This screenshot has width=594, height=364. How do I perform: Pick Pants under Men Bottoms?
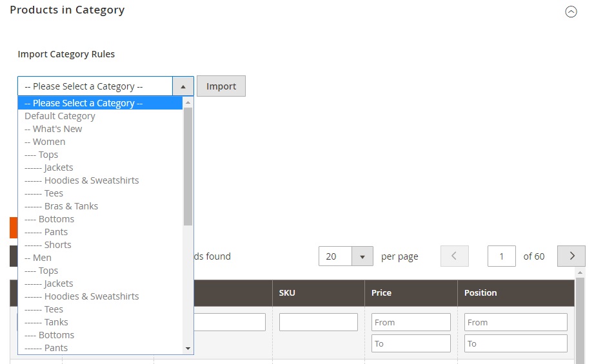pos(100,348)
